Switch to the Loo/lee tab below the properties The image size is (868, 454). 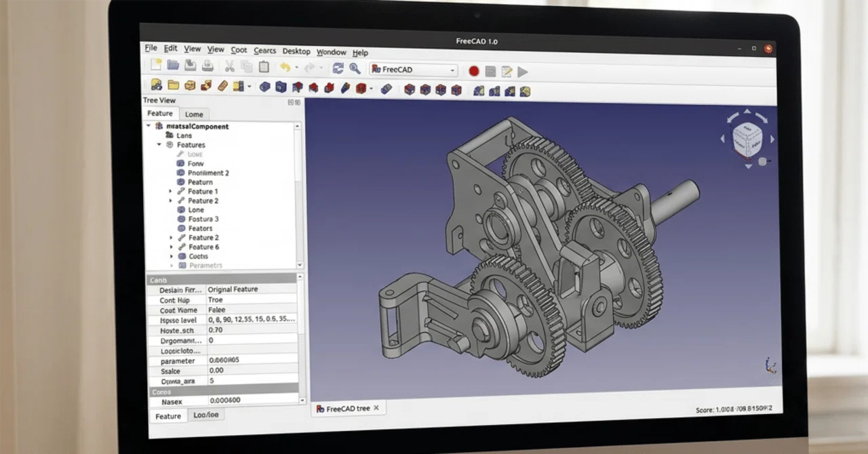click(x=205, y=414)
